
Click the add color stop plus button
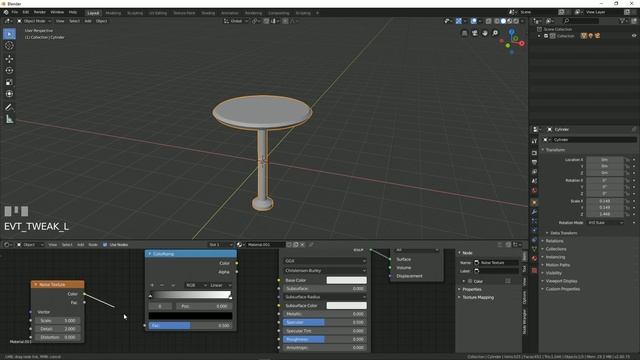pyautogui.click(x=152, y=285)
